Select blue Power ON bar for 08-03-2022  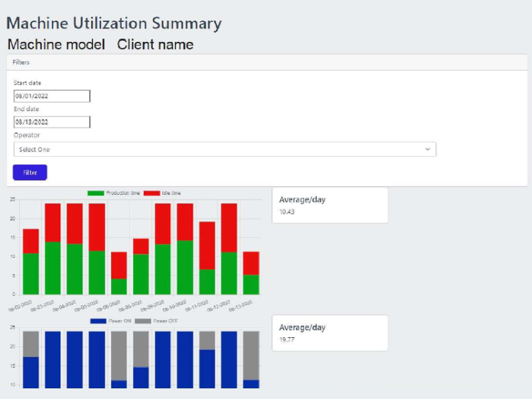point(53,359)
